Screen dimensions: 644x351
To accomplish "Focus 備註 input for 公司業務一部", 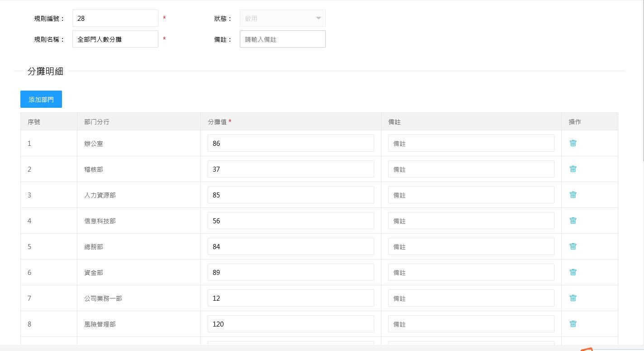I will click(471, 298).
